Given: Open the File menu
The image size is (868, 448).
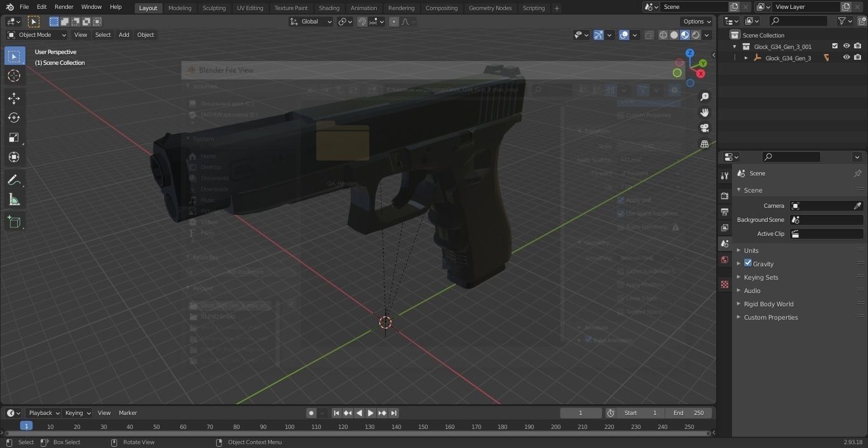Looking at the screenshot, I should click(x=24, y=7).
